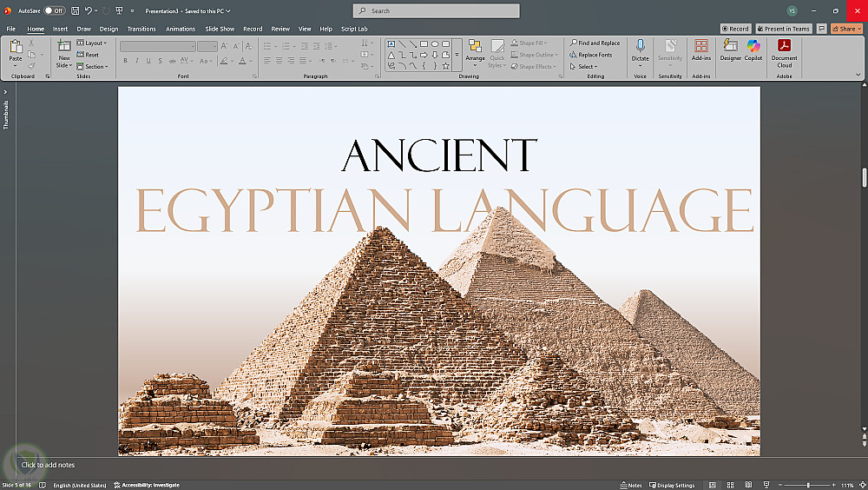Viewport: 868px width, 490px height.
Task: Click the Search box
Action: [x=437, y=10]
